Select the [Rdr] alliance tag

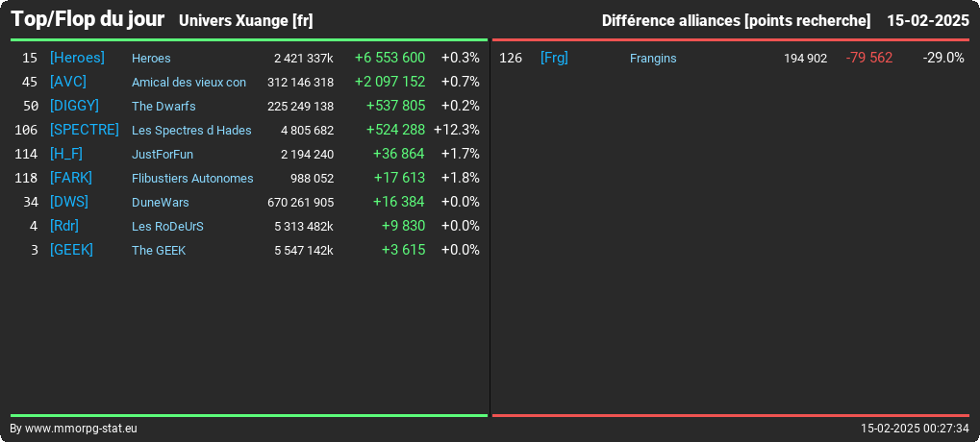click(x=64, y=226)
